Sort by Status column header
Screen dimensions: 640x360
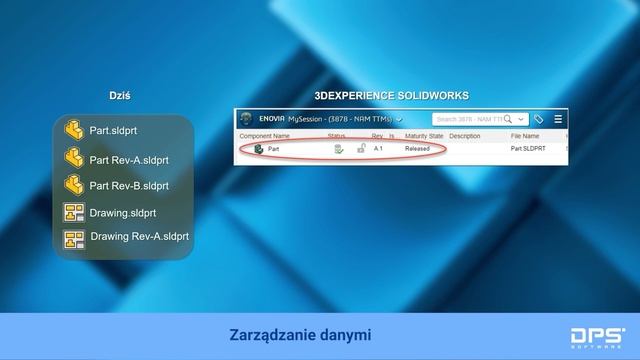pyautogui.click(x=336, y=136)
